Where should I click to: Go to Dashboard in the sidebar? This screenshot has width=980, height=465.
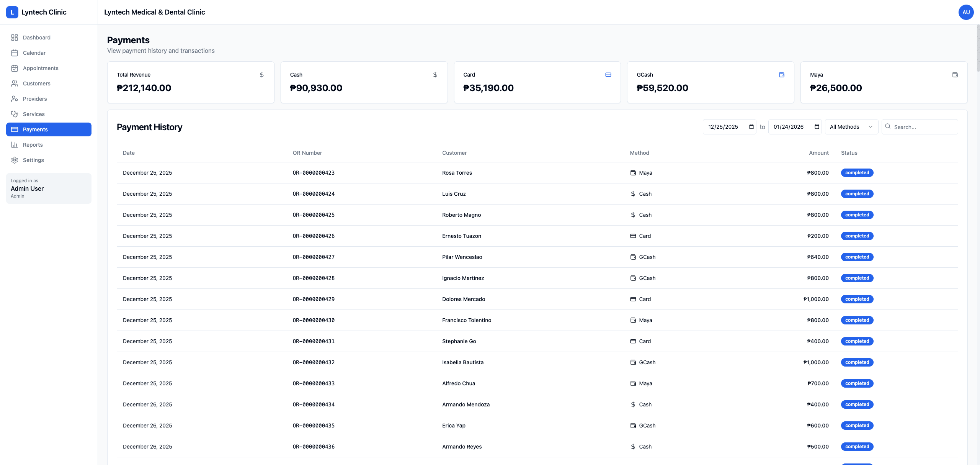[x=49, y=38]
